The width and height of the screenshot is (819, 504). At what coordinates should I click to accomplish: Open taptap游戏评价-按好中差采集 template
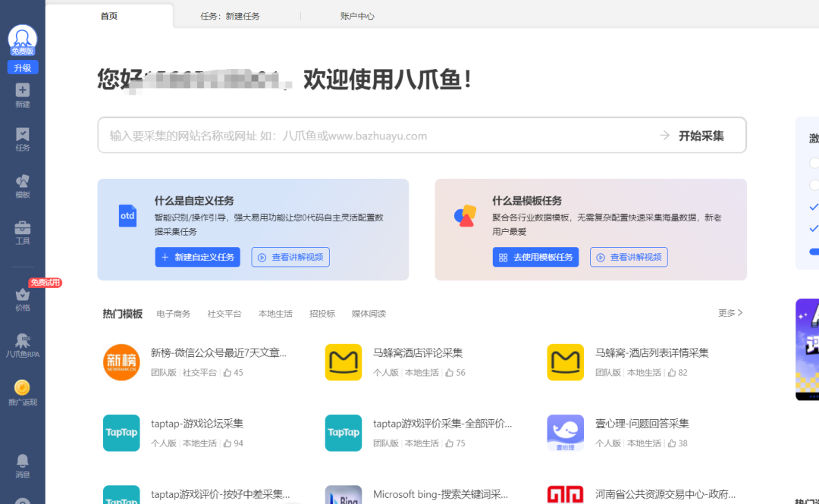pos(220,494)
